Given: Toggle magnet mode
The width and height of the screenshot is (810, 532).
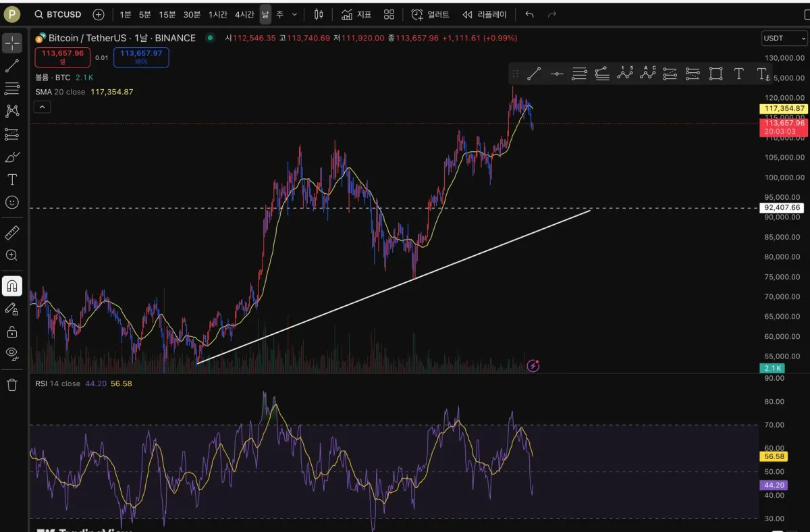Looking at the screenshot, I should (x=12, y=286).
